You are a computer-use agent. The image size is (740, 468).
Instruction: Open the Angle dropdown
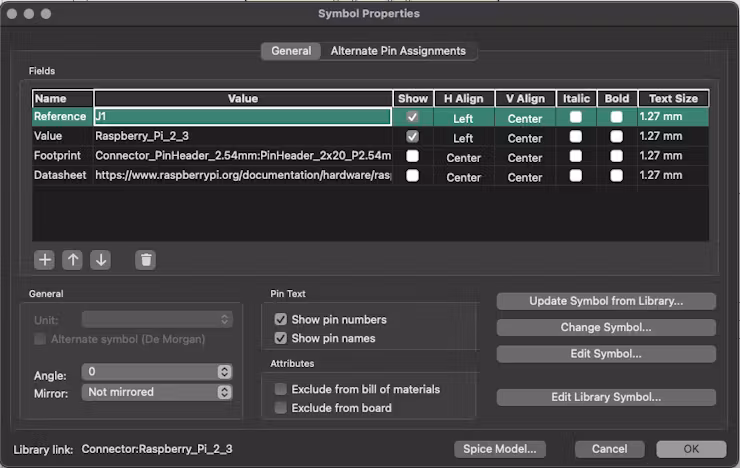[x=158, y=372]
